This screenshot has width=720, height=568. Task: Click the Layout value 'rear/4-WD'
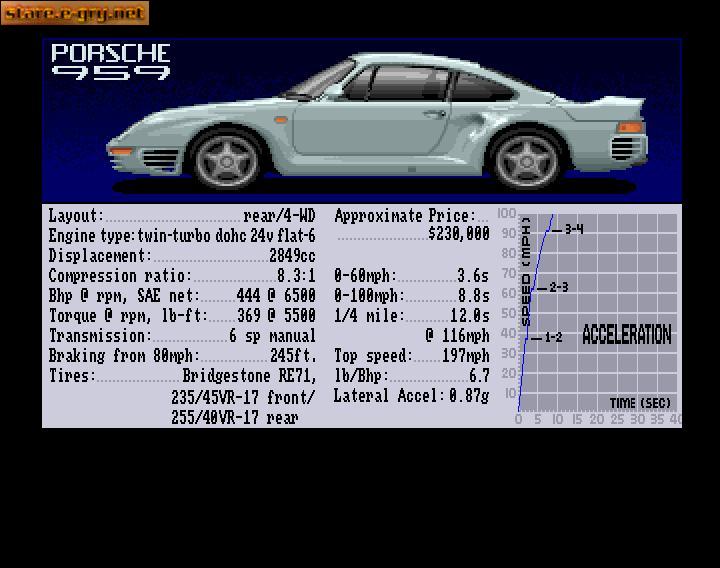pyautogui.click(x=279, y=215)
